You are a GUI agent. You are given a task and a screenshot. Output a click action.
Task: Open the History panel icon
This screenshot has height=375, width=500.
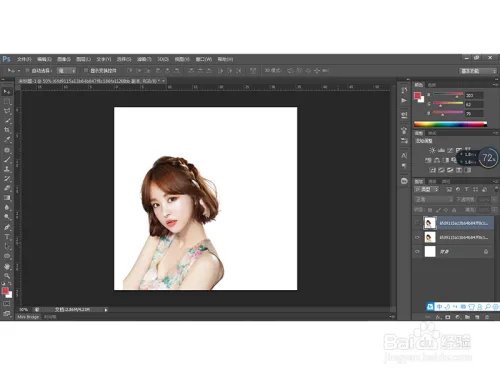404,90
